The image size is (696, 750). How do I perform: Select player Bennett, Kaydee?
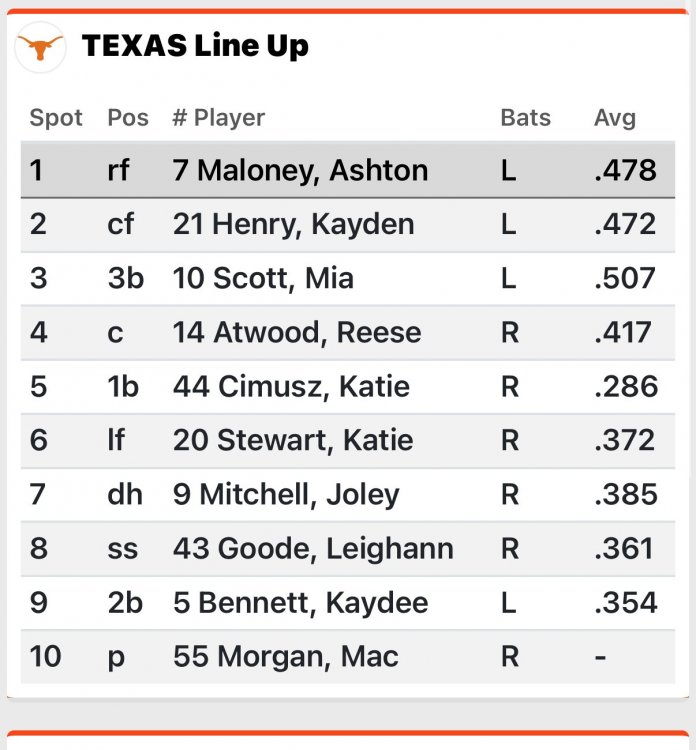[x=300, y=602]
